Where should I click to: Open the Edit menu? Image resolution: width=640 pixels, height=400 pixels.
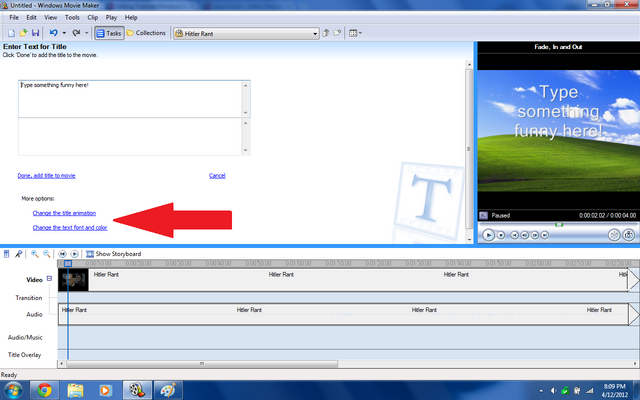pos(31,18)
